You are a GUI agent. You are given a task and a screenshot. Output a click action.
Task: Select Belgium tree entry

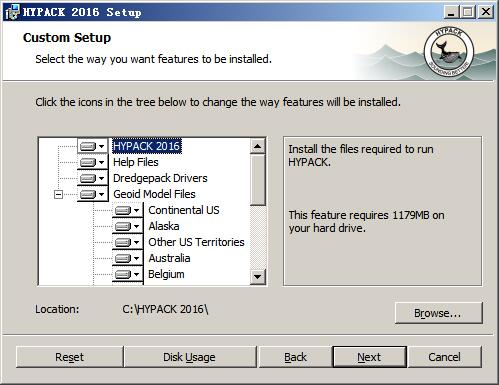[x=166, y=274]
